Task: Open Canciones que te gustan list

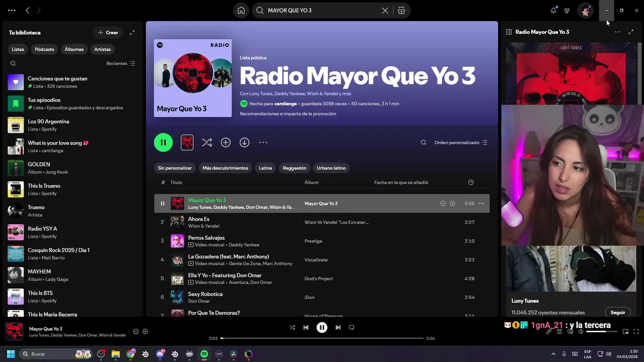Action: [72, 82]
